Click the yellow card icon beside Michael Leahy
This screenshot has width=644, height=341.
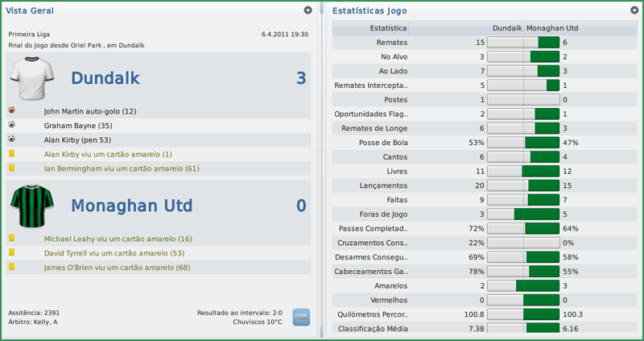(12, 239)
